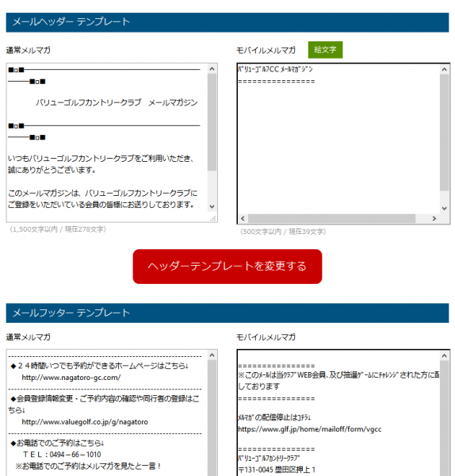Click ※お電話でのご予約はメルマガを見たと一言！ line

[x=88, y=466]
